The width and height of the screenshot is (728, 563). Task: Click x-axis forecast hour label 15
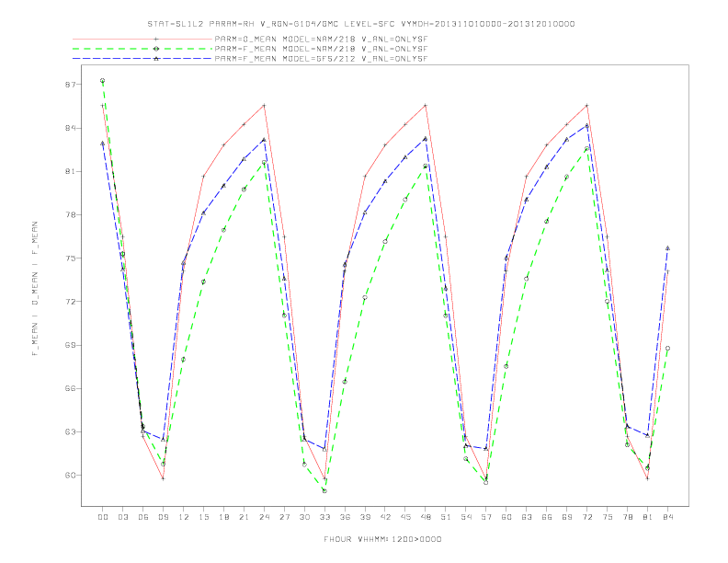(203, 517)
